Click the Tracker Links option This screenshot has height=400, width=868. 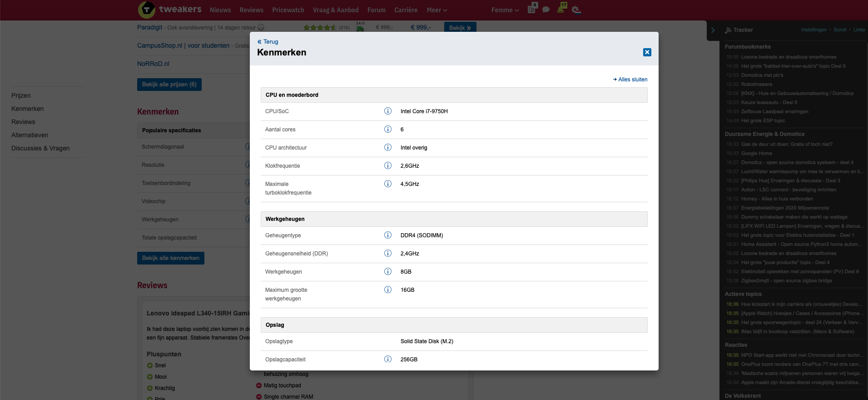(x=859, y=30)
